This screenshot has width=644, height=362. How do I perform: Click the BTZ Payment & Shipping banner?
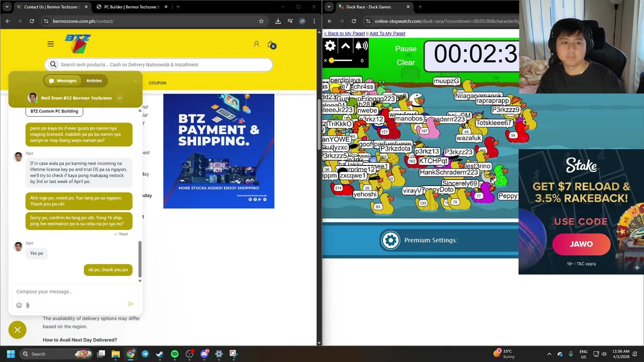[219, 151]
